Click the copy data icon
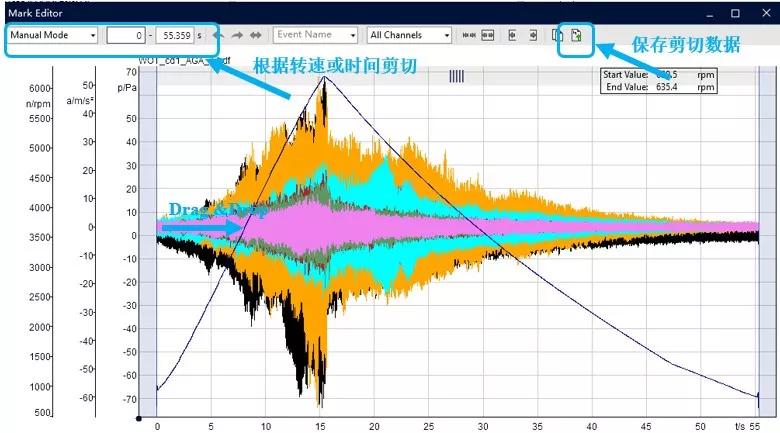 pyautogui.click(x=558, y=36)
